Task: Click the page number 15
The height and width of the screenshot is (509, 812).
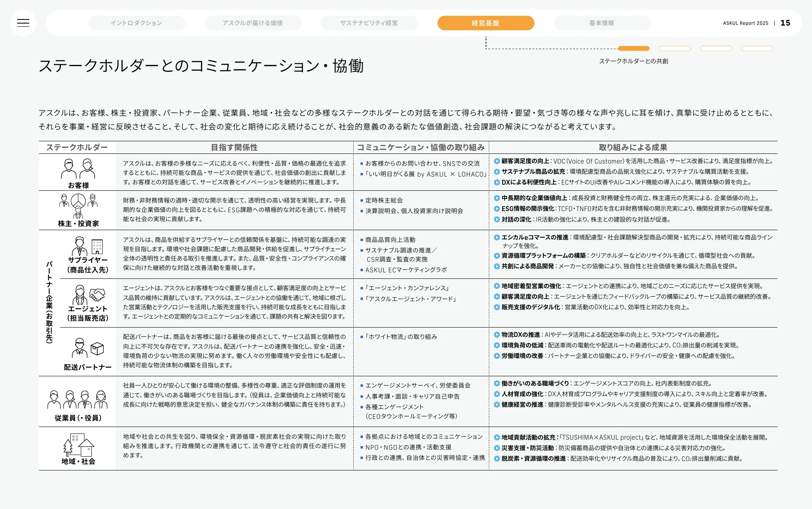Action: tap(786, 23)
